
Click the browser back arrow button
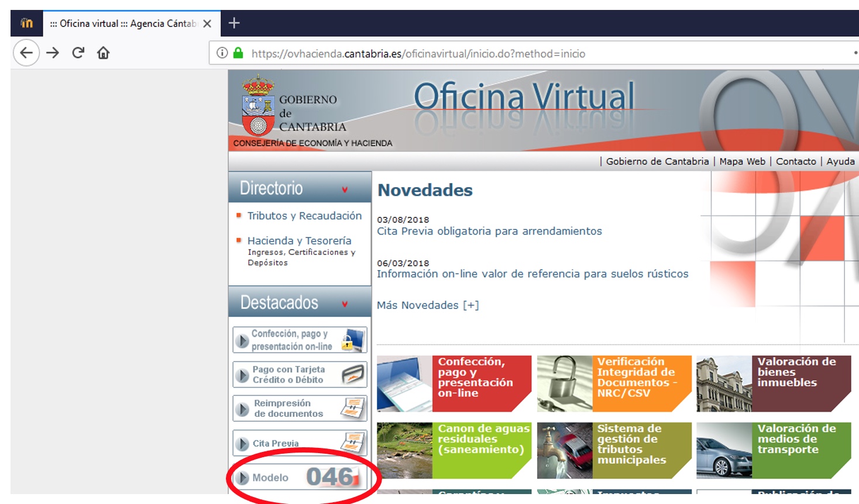pos(26,53)
